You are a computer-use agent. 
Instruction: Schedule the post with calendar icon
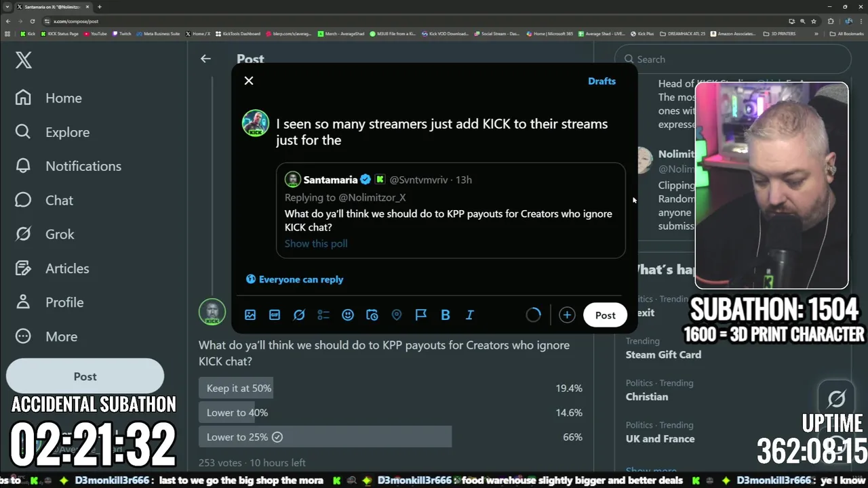pos(372,314)
